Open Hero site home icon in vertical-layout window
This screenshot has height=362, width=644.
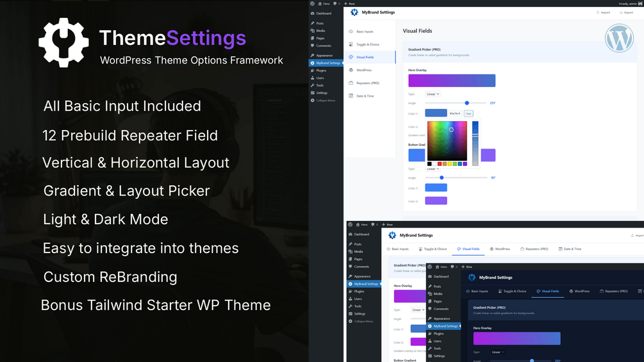[320, 4]
